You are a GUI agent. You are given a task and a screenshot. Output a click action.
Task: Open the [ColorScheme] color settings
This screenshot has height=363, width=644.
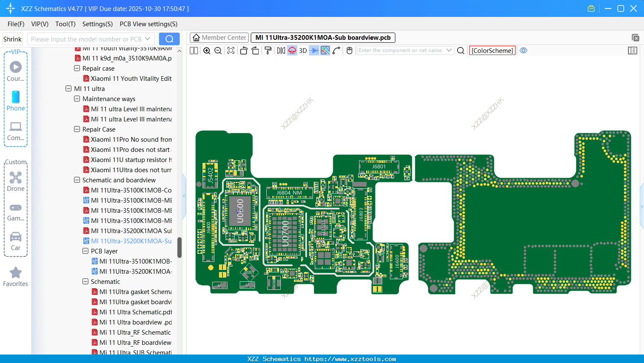point(492,50)
